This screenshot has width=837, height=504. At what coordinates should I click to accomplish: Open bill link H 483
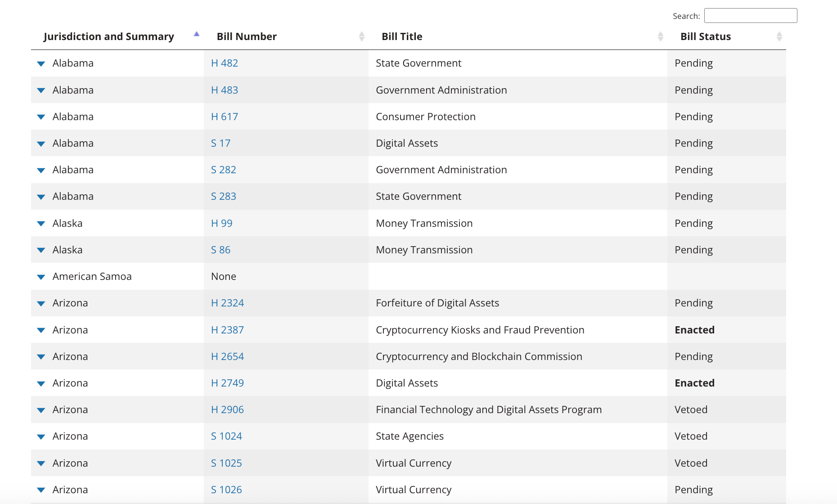[x=225, y=90]
